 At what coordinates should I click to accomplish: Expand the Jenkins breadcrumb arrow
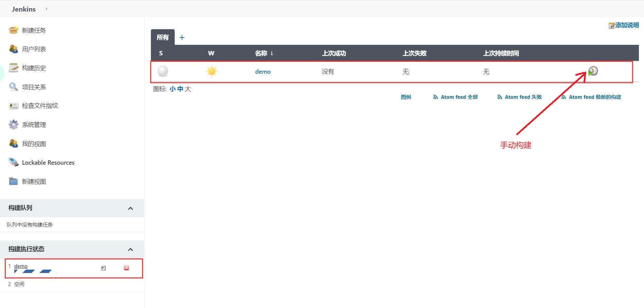(46, 9)
